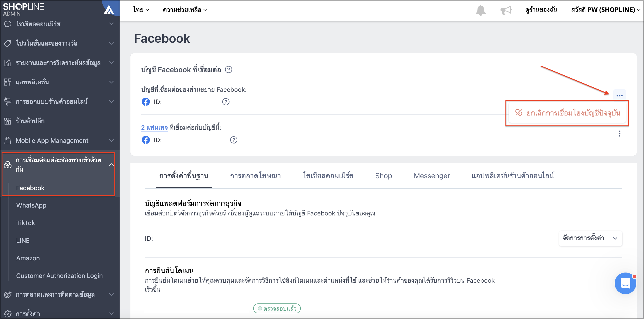This screenshot has width=644, height=319.
Task: Click Facebook logo beside fan page ID
Action: [146, 140]
